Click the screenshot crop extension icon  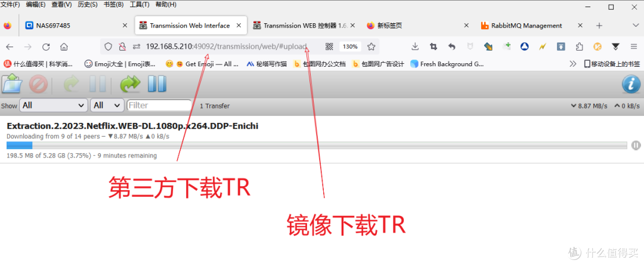[x=434, y=47]
